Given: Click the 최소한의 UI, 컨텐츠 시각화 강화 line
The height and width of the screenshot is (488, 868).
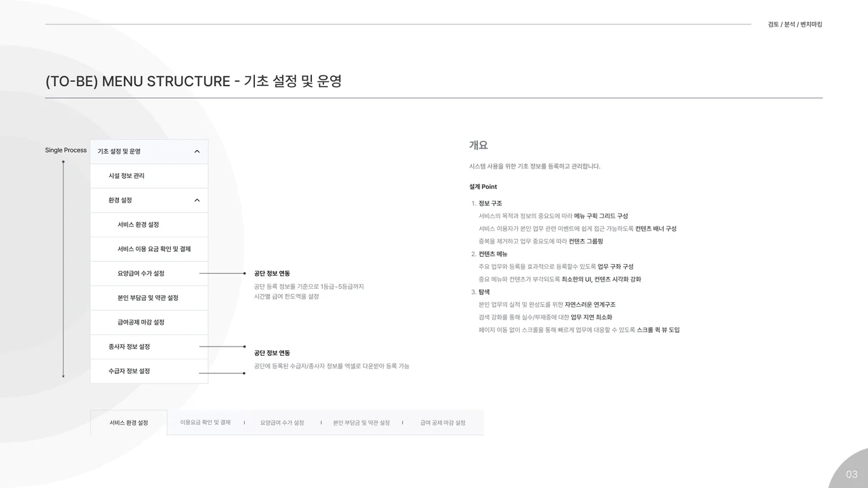Looking at the screenshot, I should coord(560,279).
